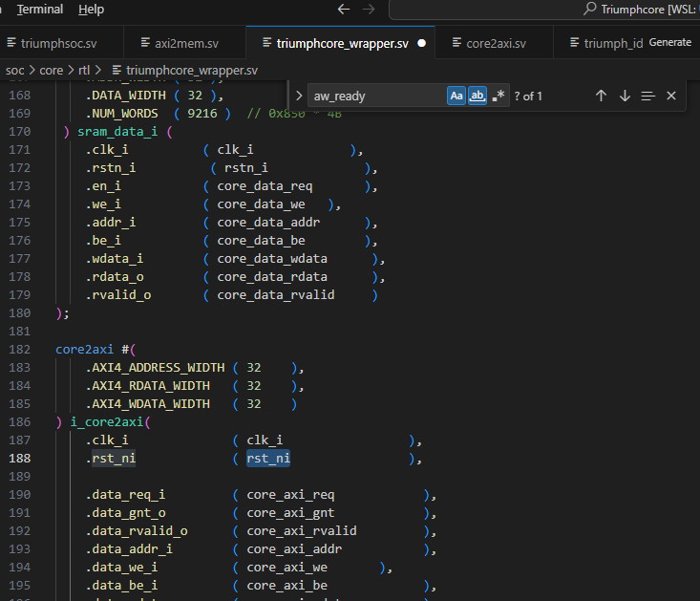
Task: Click on core_axi_be signal
Action: (x=287, y=586)
